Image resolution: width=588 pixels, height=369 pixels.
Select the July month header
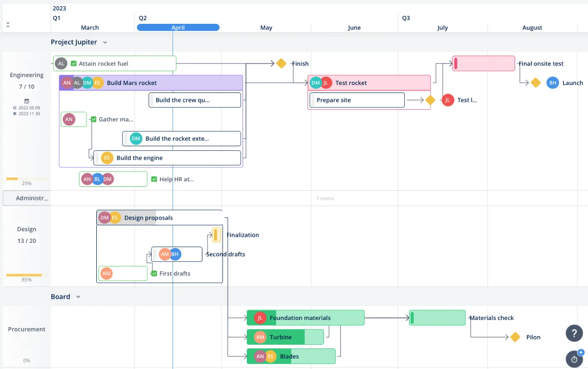pyautogui.click(x=442, y=28)
